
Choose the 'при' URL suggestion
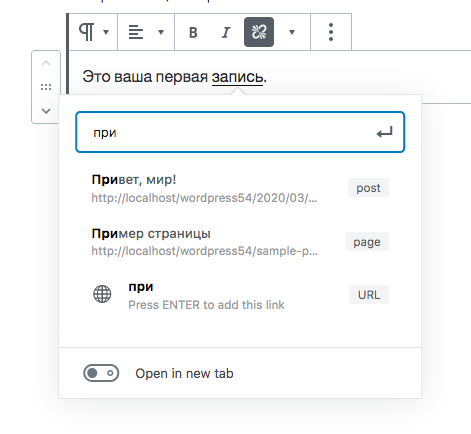(240, 295)
